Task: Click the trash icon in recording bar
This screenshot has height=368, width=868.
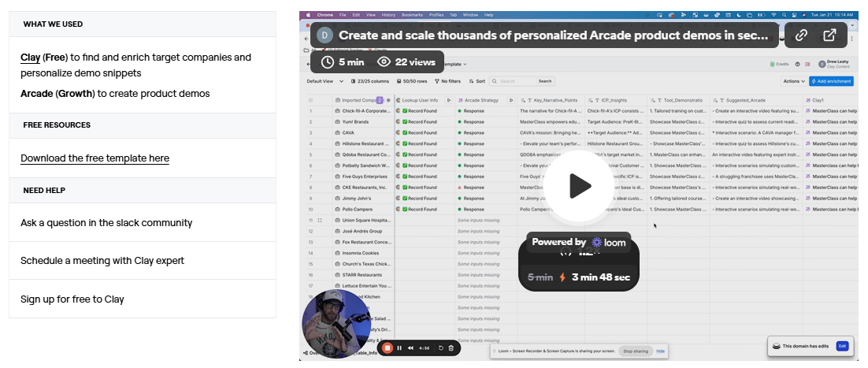Action: 451,348
